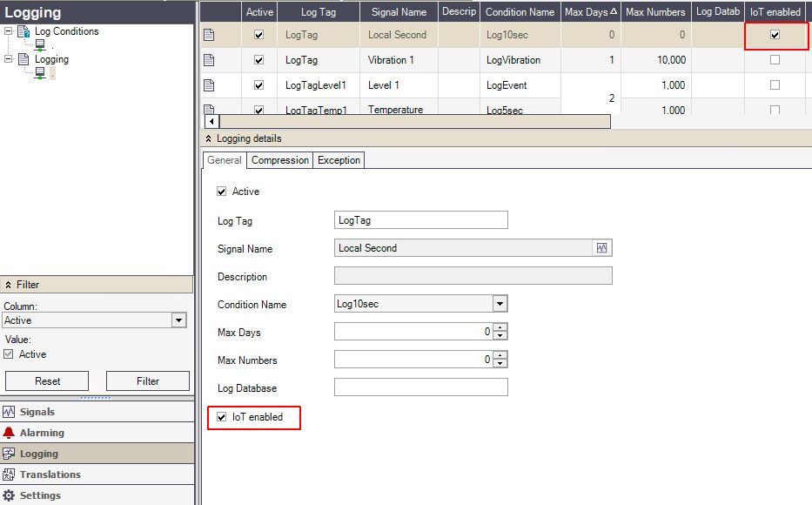Toggle IoT enabled checkbox in logging details
This screenshot has height=505, width=812.
(x=222, y=417)
